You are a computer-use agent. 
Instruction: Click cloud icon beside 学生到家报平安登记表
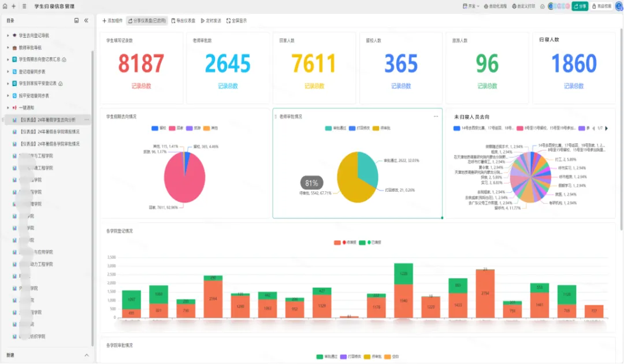coord(61,84)
